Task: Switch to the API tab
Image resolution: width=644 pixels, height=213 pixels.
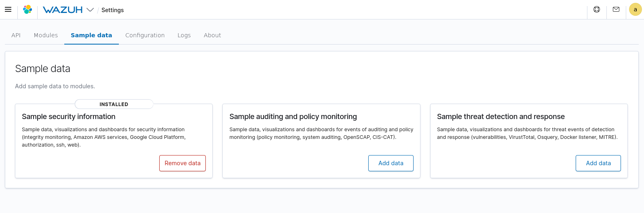Action: point(16,35)
